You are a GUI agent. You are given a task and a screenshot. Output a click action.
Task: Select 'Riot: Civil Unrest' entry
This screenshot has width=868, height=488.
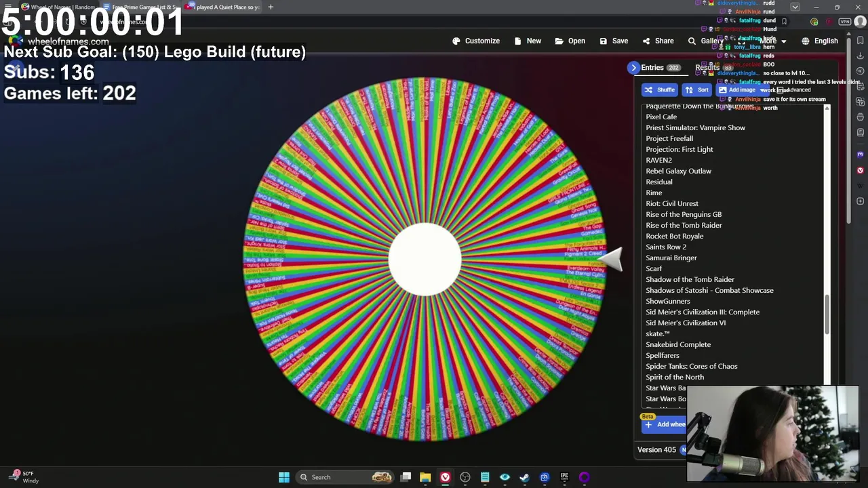671,203
